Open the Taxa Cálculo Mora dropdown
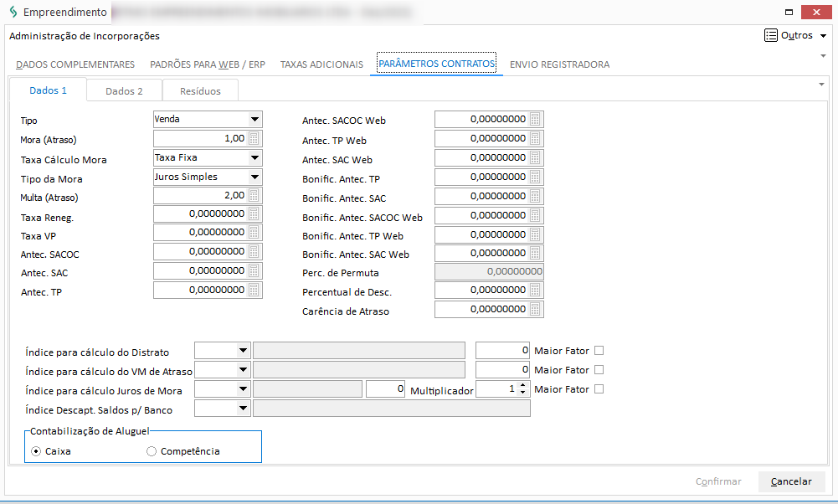The height and width of the screenshot is (504, 838). pyautogui.click(x=255, y=157)
